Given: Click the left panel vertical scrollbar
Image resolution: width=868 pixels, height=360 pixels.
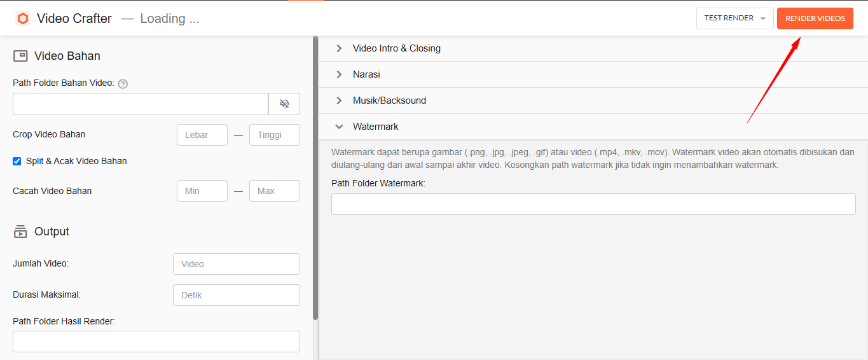Looking at the screenshot, I should [x=315, y=178].
